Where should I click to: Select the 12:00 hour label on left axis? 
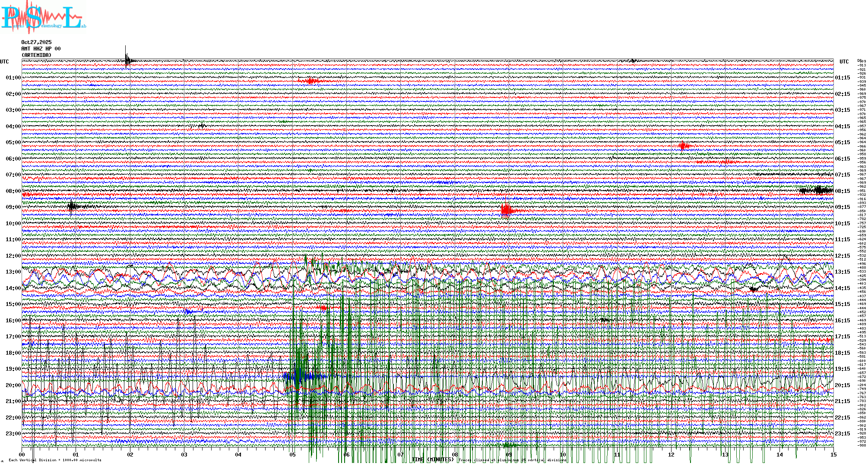pos(13,256)
